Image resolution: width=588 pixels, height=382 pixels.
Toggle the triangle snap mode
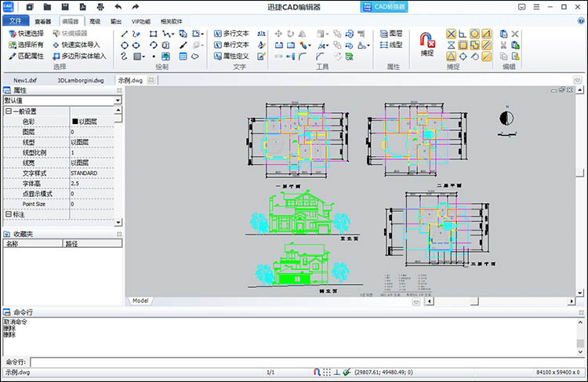coord(451,56)
